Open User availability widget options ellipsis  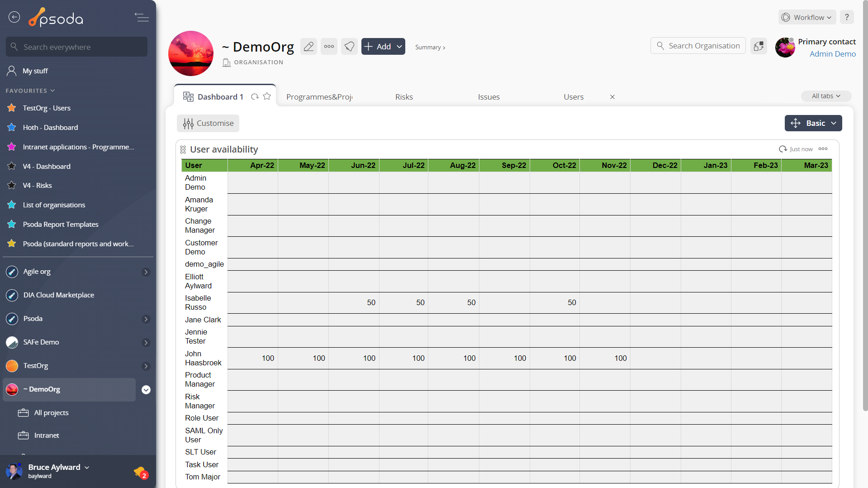[x=823, y=149]
